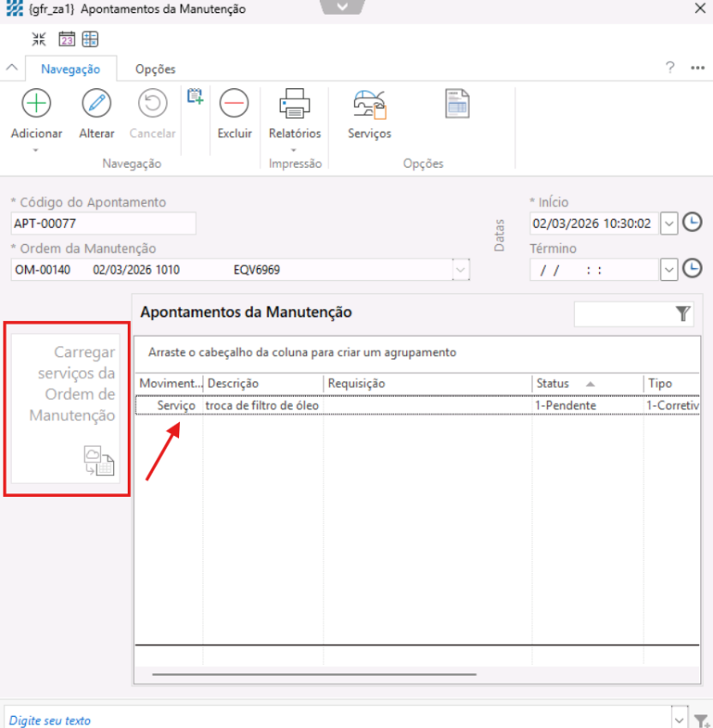Open the Ordem da Manutenção dropdown
The image size is (713, 728).
pyautogui.click(x=461, y=270)
